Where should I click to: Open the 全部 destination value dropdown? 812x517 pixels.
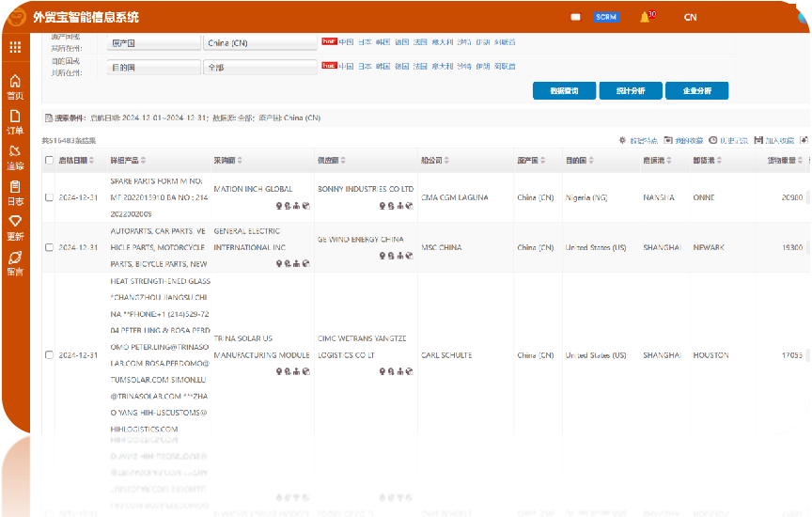click(x=259, y=68)
